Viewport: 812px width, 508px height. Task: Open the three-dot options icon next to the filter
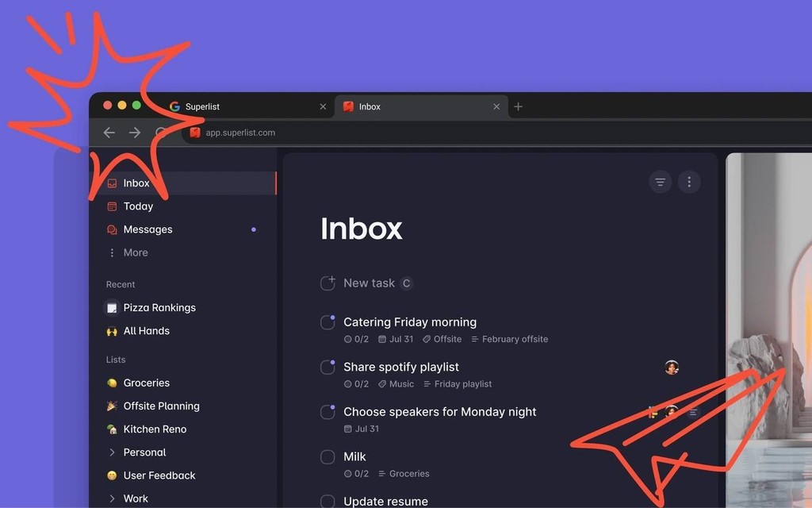[x=689, y=181]
